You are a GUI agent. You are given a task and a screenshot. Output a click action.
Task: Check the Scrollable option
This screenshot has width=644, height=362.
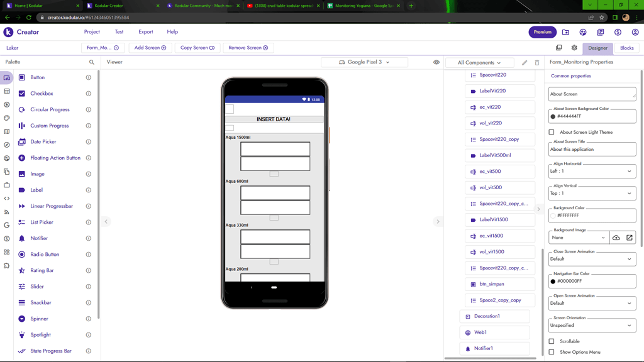click(x=552, y=341)
